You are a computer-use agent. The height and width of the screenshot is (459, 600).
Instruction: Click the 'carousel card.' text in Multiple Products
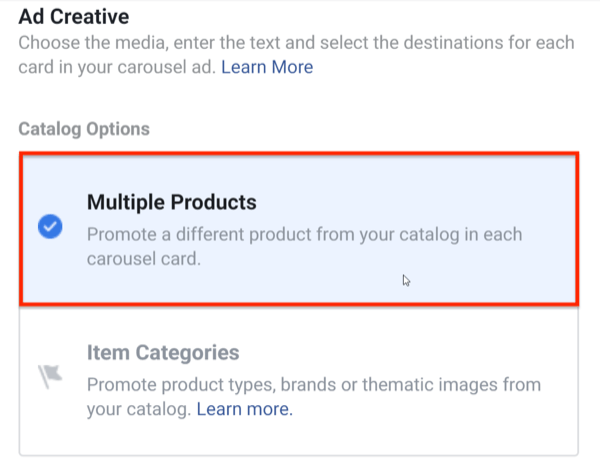(x=141, y=258)
